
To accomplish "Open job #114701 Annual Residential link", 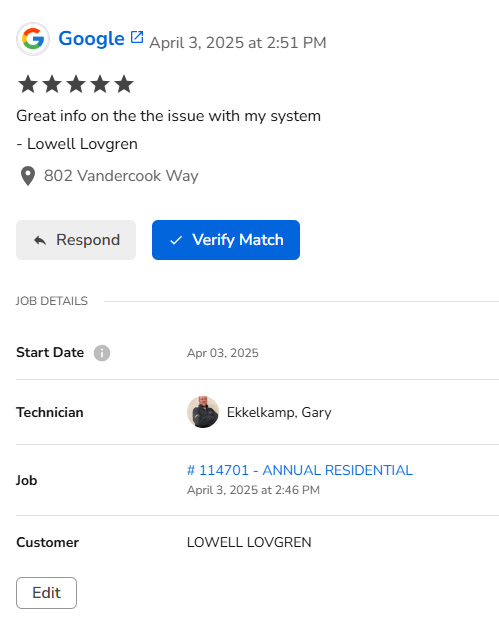I will tap(300, 470).
